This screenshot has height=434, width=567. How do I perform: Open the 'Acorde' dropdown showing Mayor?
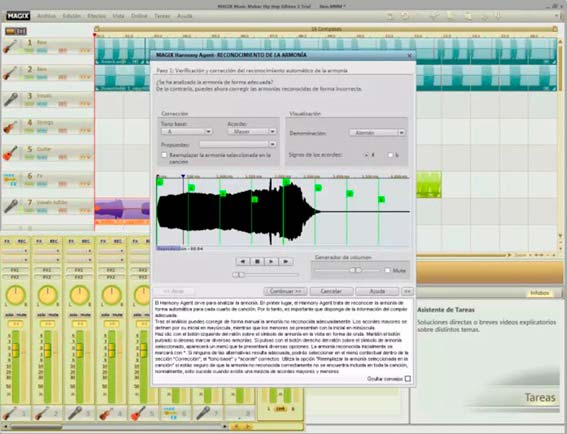[x=252, y=132]
